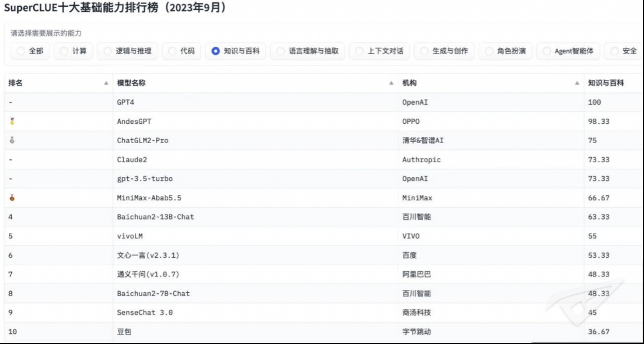The image size is (644, 344).
Task: Click 百川智能 in the Baichuan2-13B-Chat row
Action: (416, 217)
